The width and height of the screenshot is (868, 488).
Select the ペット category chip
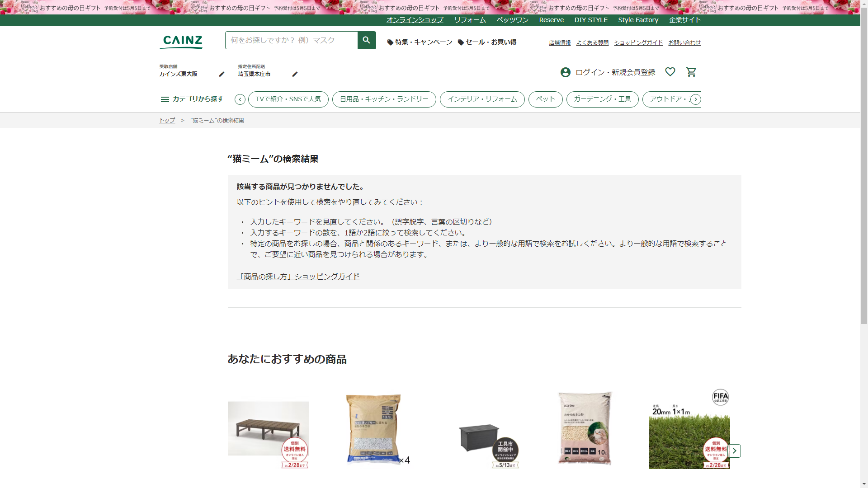(545, 99)
